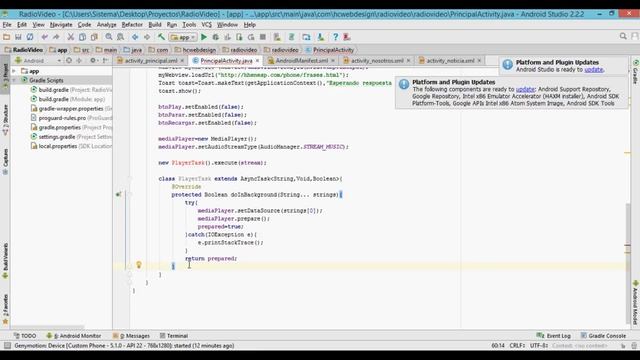Click the Help question mark icon
The image size is (640, 360).
pos(335,37)
